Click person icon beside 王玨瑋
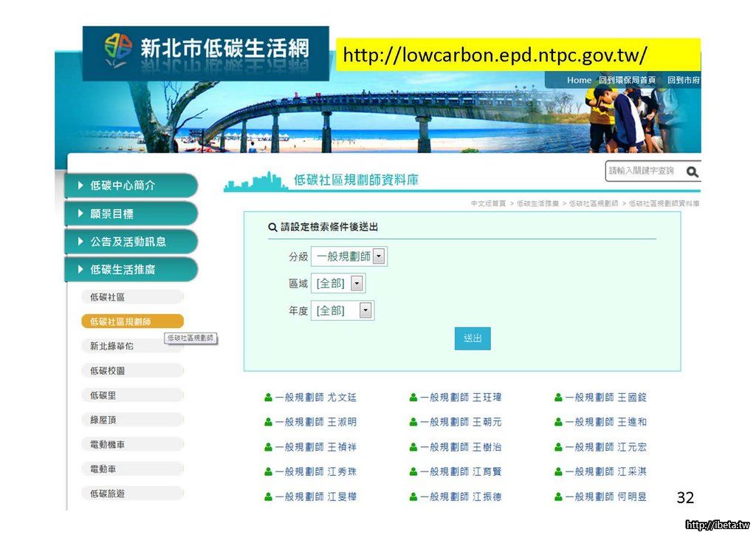Image resolution: width=756 pixels, height=535 pixels. tap(413, 398)
